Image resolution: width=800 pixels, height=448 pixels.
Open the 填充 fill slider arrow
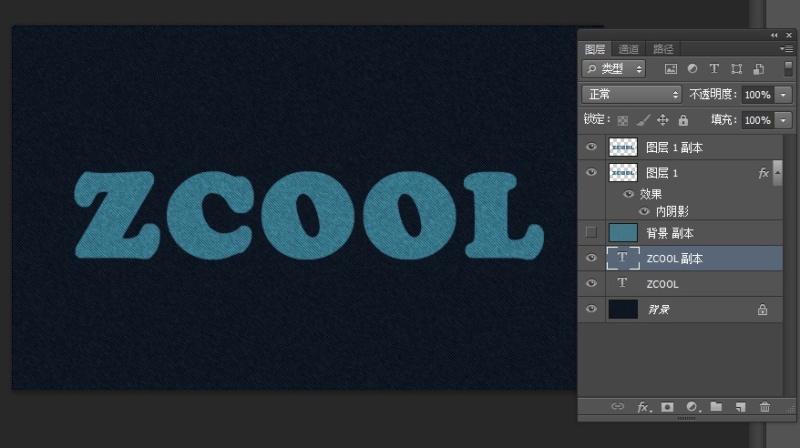tap(783, 120)
